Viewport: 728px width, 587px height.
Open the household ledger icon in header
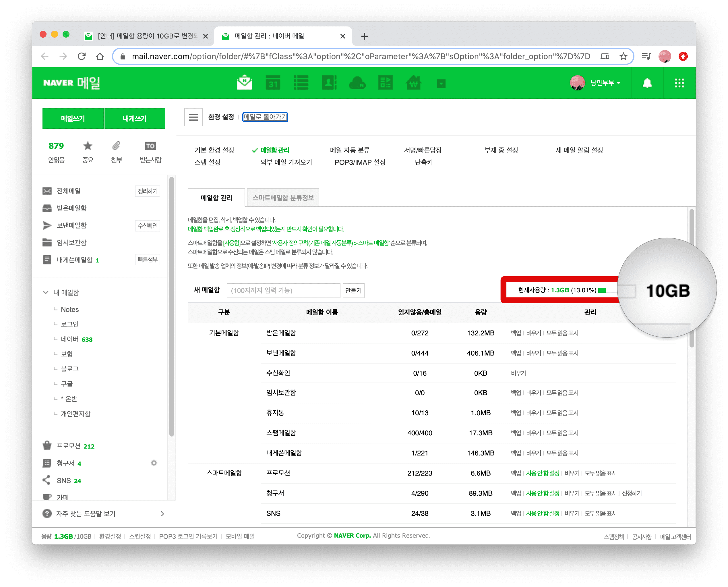pos(385,83)
